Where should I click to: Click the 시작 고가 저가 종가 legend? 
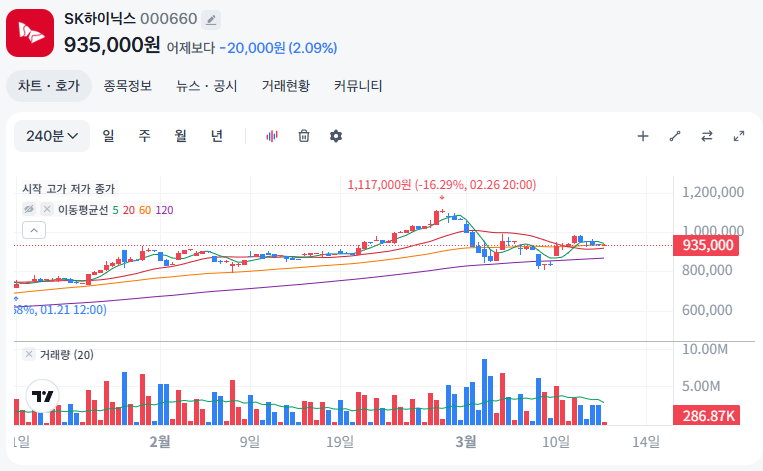point(69,189)
